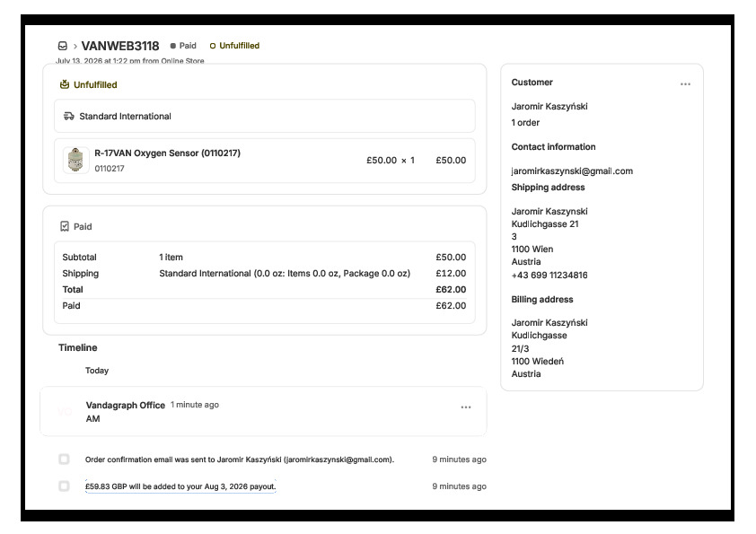This screenshot has width=756, height=534.
Task: Click the Unfulfilled badge in the header
Action: (235, 46)
